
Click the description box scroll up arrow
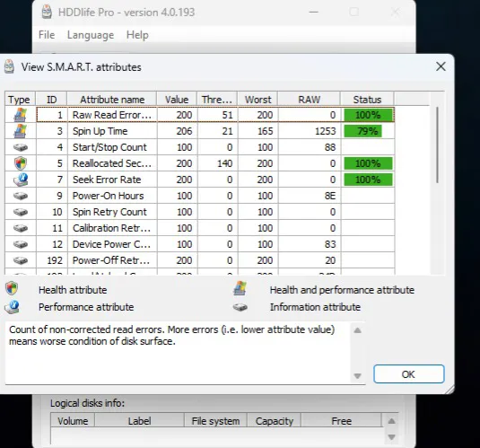(358, 330)
